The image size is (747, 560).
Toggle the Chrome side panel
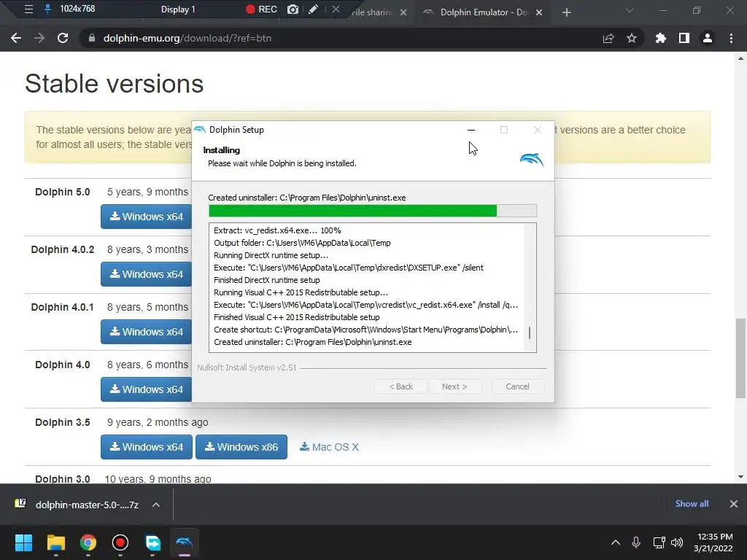tap(684, 38)
